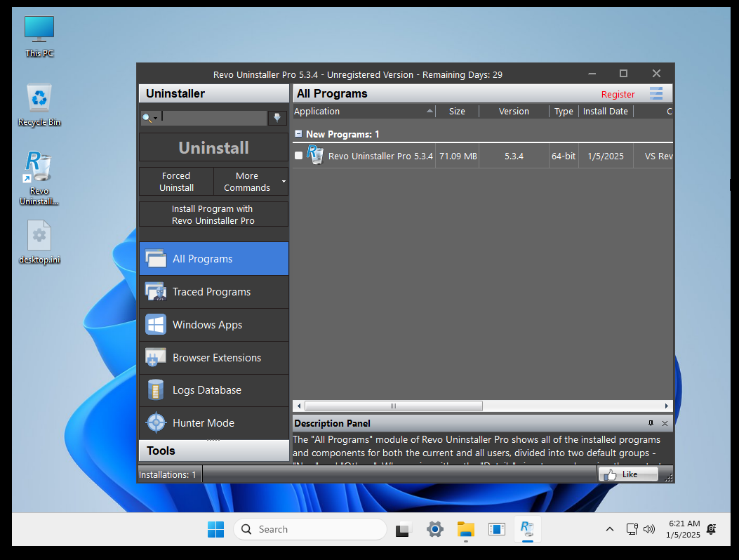Viewport: 739px width, 560px height.
Task: Click the taskbar Search box
Action: (x=310, y=529)
